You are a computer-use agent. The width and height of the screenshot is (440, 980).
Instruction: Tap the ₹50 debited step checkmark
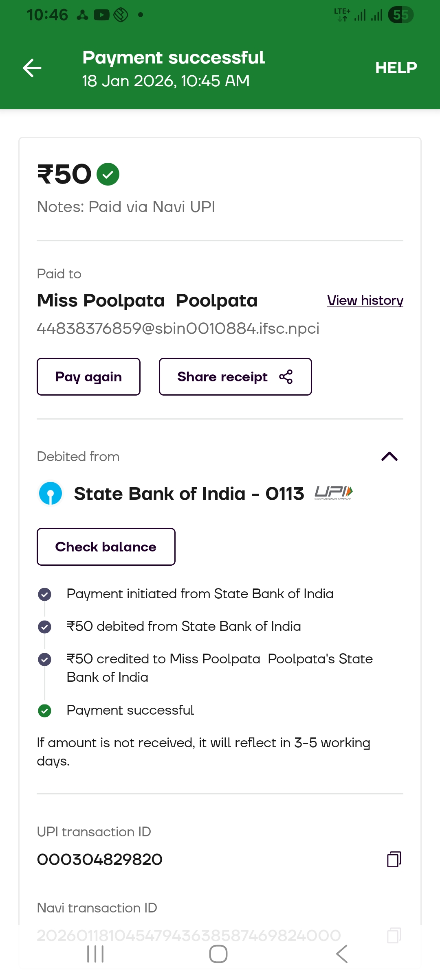pyautogui.click(x=45, y=627)
